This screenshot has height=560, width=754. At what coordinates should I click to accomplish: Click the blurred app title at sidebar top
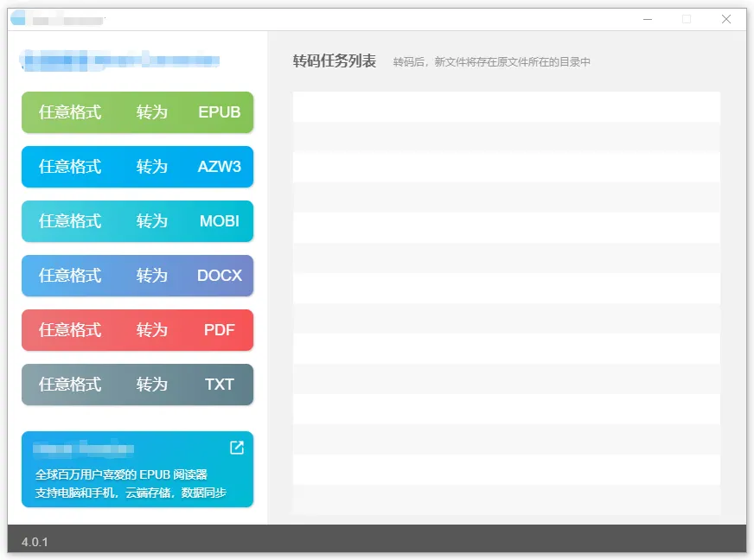(x=120, y=60)
